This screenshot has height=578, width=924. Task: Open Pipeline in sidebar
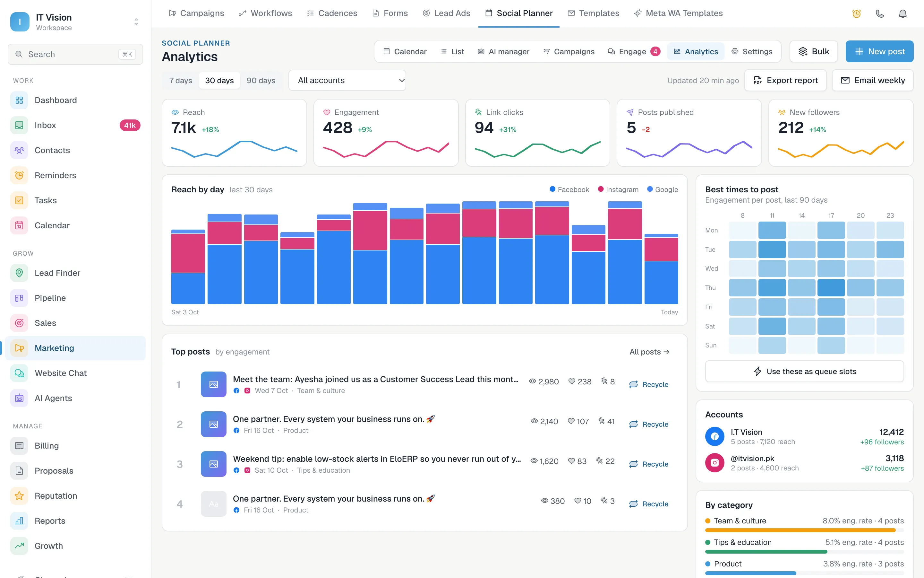[x=75, y=298]
